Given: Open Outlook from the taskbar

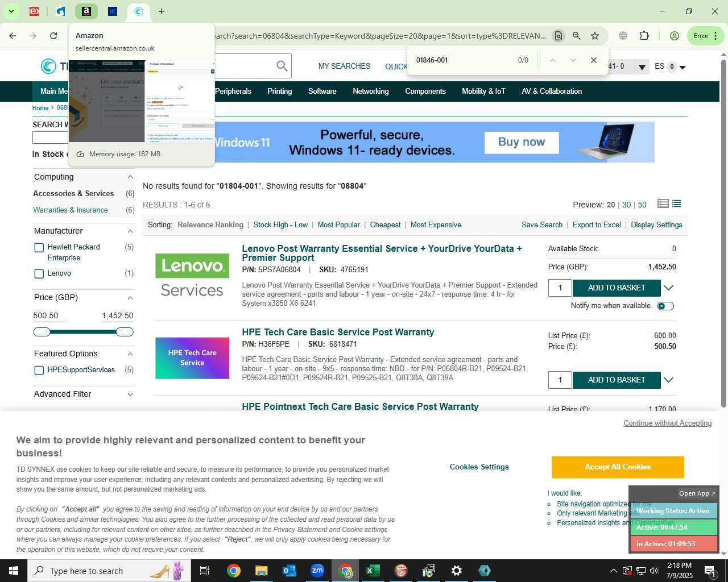Looking at the screenshot, I should tap(289, 571).
